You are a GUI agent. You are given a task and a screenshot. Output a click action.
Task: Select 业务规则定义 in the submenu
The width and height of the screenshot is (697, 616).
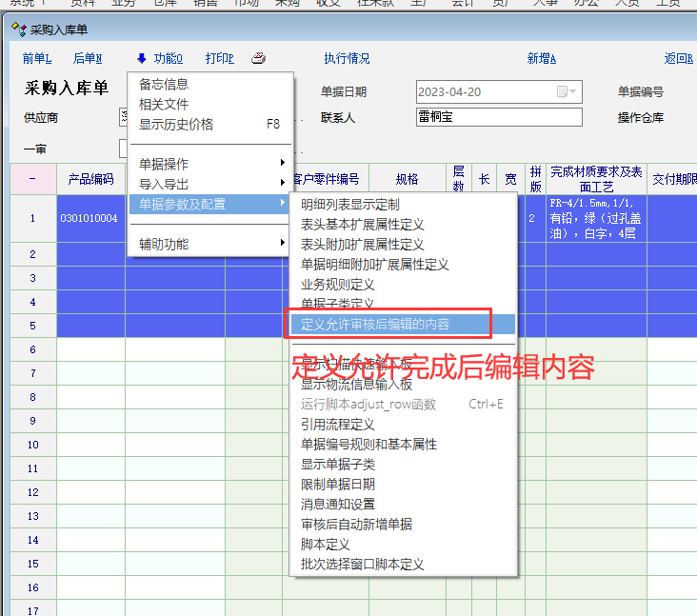(337, 285)
